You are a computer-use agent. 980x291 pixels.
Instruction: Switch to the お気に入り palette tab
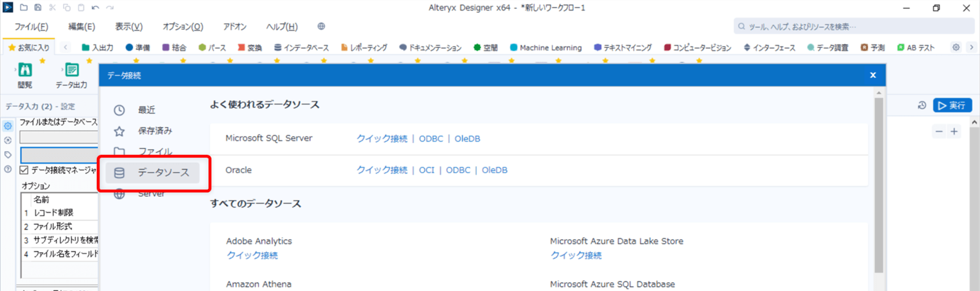29,48
